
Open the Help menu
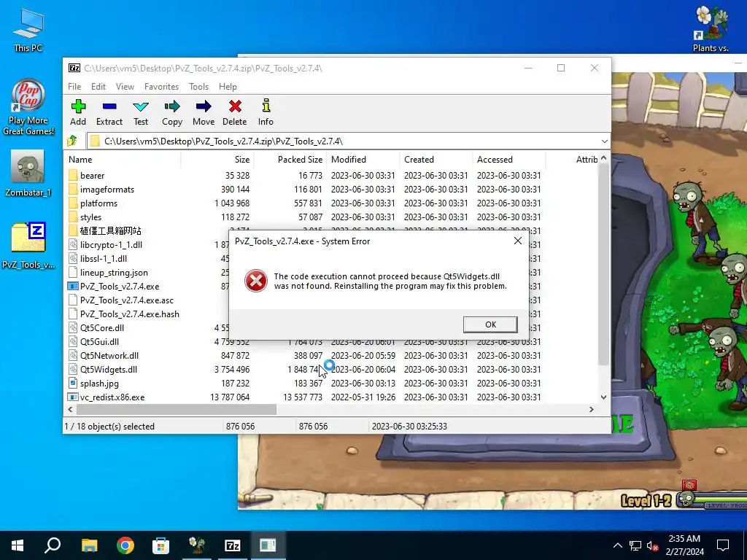tap(228, 87)
